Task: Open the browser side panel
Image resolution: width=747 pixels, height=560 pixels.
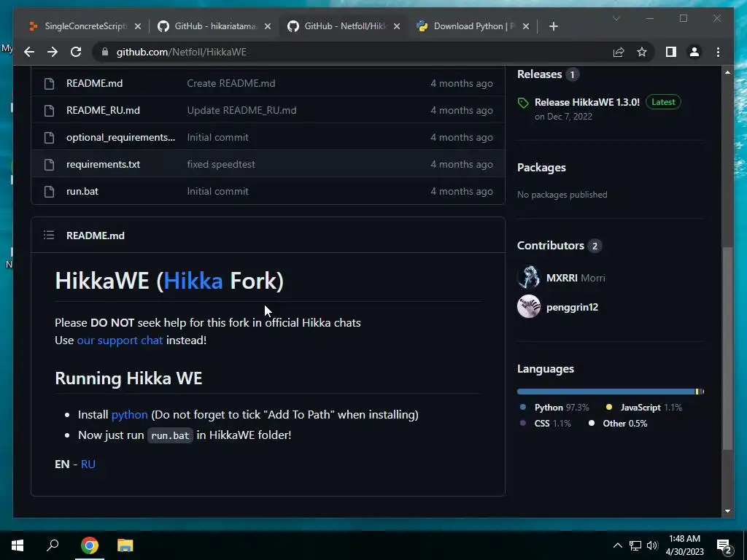Action: click(x=671, y=52)
